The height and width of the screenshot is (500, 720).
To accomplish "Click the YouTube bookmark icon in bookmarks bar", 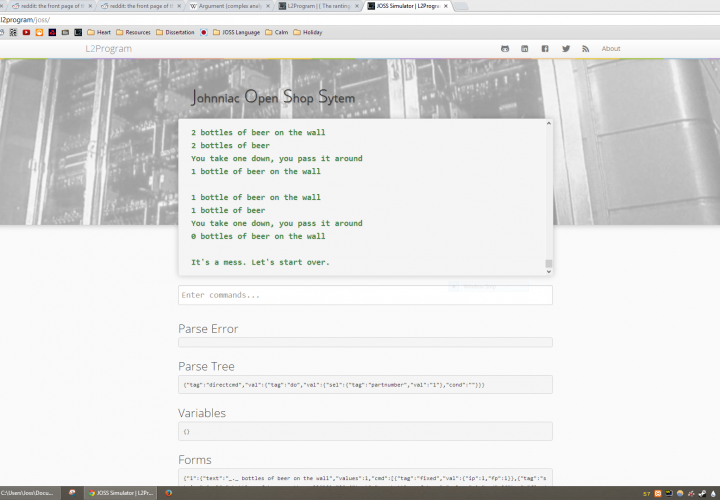I will [26, 32].
